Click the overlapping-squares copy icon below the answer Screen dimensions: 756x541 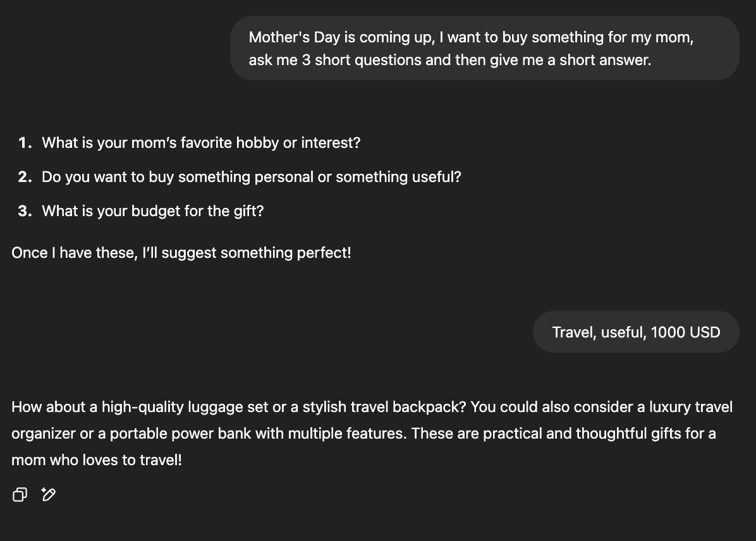(20, 494)
